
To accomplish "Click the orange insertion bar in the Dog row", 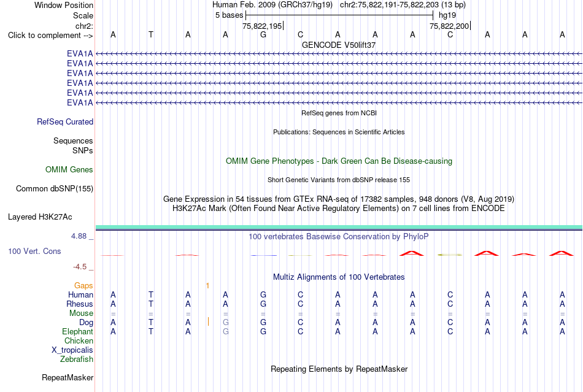I will coord(208,322).
